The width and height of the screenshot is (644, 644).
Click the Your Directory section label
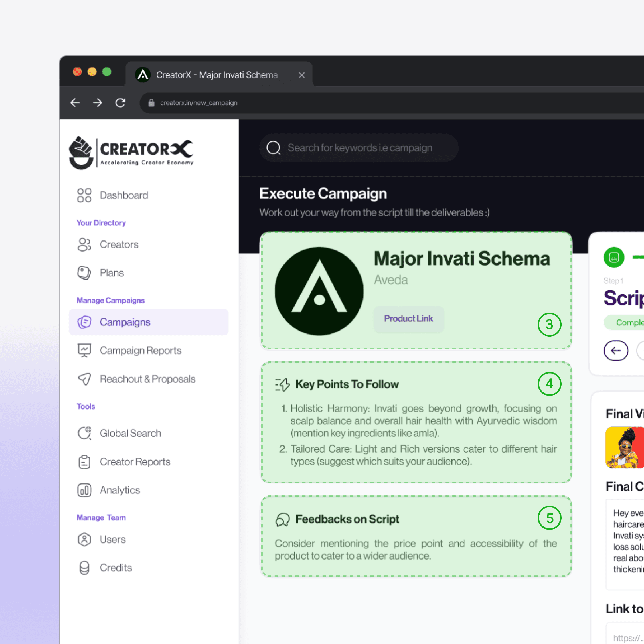101,223
